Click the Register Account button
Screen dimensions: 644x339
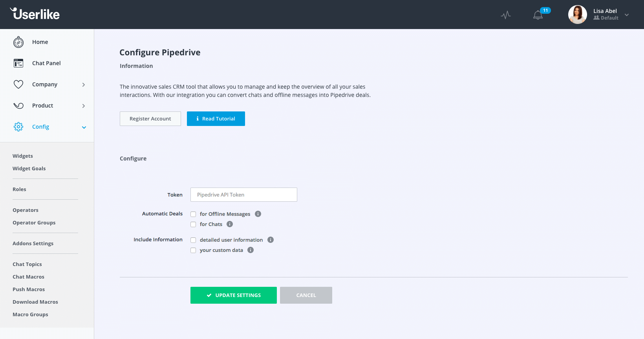pyautogui.click(x=150, y=119)
